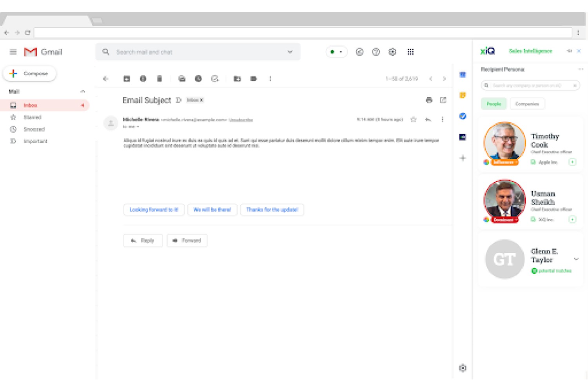Viewport: 588px width, 392px height.
Task: Click the xiQ company or person search field
Action: click(530, 85)
